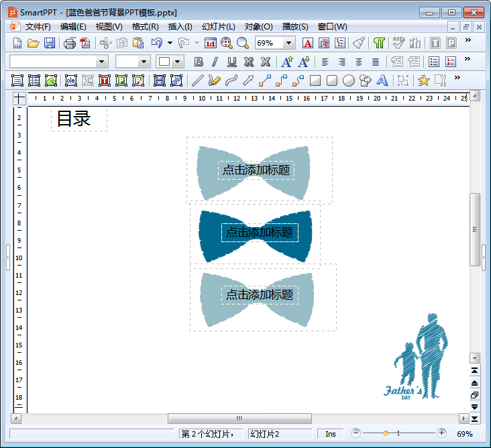
Task: Set zoom to actual size 1:1
Action: tap(211, 43)
